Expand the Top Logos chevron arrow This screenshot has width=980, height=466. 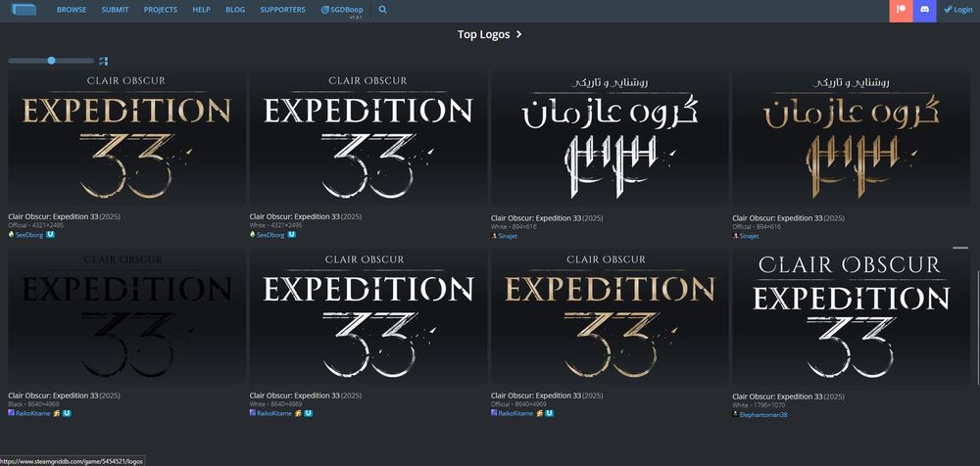pos(518,34)
